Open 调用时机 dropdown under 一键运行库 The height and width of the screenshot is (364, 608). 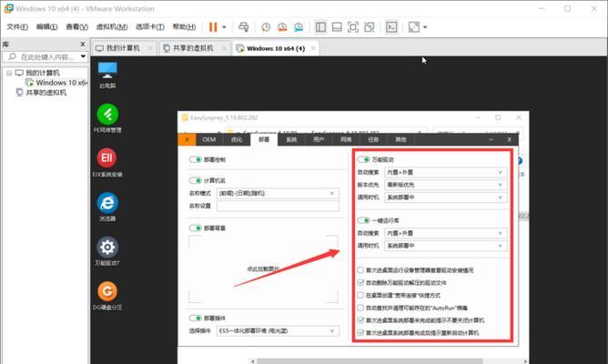(446, 246)
